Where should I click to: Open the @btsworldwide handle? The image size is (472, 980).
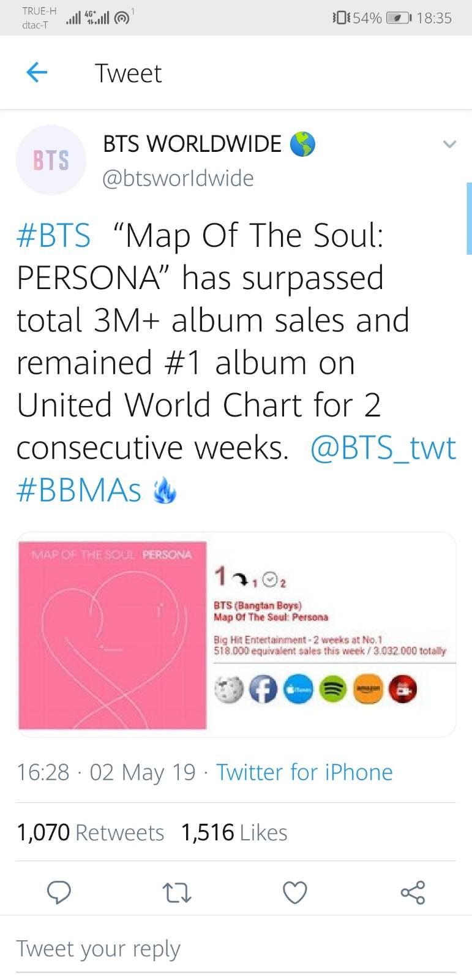(x=178, y=178)
